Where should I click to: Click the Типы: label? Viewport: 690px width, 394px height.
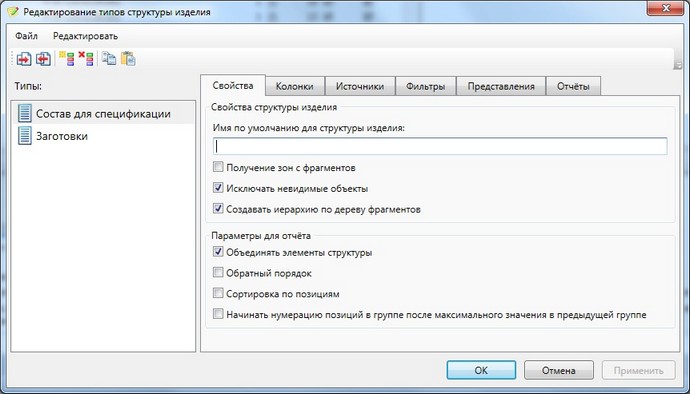tap(28, 86)
